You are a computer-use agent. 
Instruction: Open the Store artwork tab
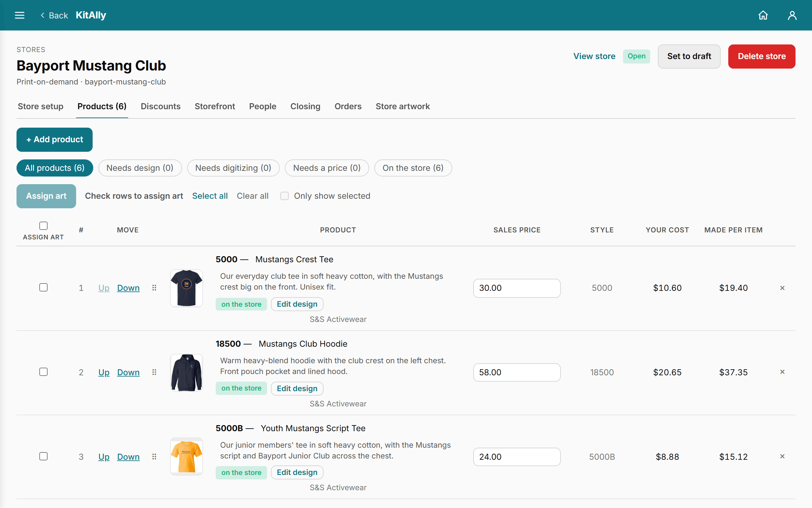(x=403, y=106)
